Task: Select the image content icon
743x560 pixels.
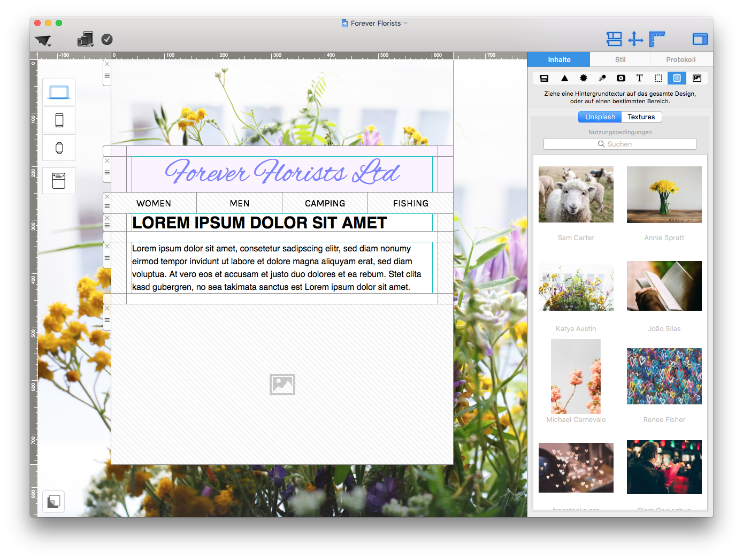Action: pyautogui.click(x=697, y=78)
